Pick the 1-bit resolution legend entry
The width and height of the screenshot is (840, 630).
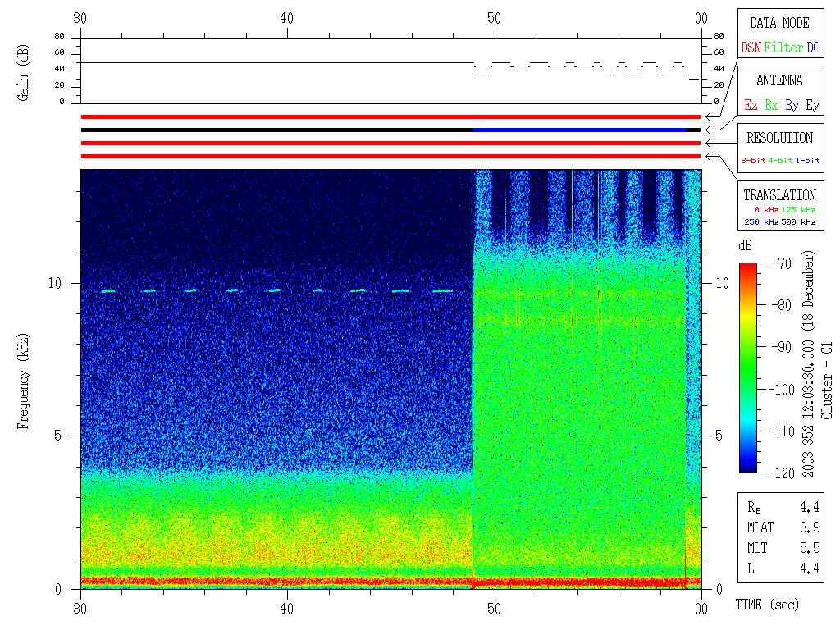807,161
